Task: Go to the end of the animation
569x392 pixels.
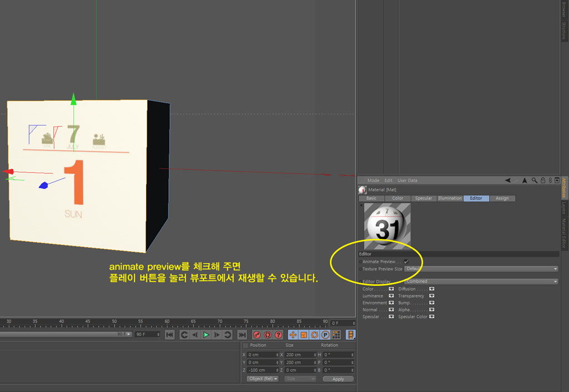Action: [x=242, y=335]
